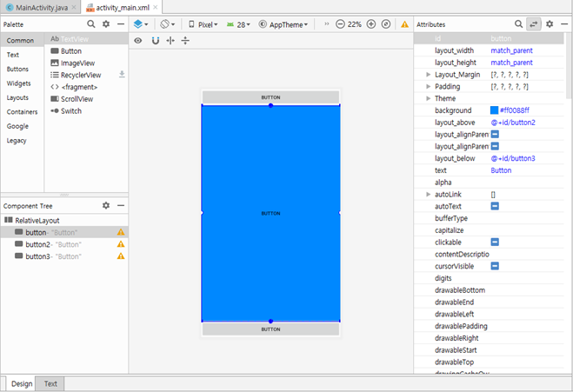Click vertical align guidelines icon
Image resolution: width=573 pixels, height=392 pixels.
click(x=185, y=41)
